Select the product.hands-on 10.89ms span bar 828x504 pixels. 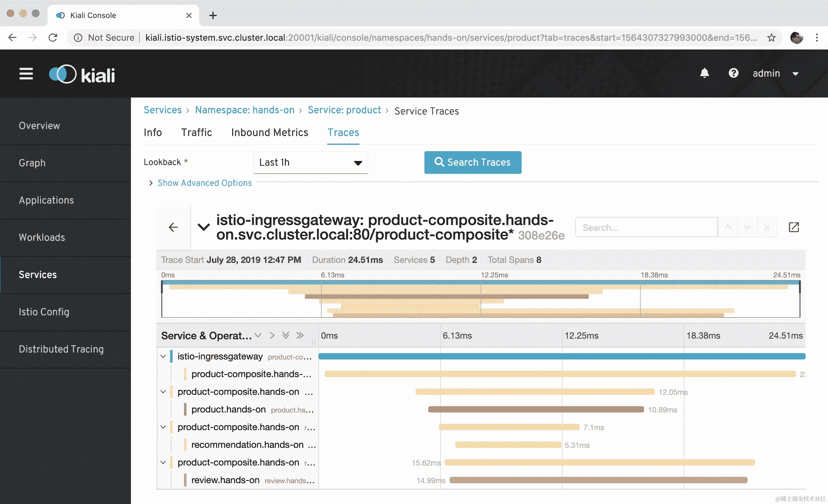tap(536, 409)
